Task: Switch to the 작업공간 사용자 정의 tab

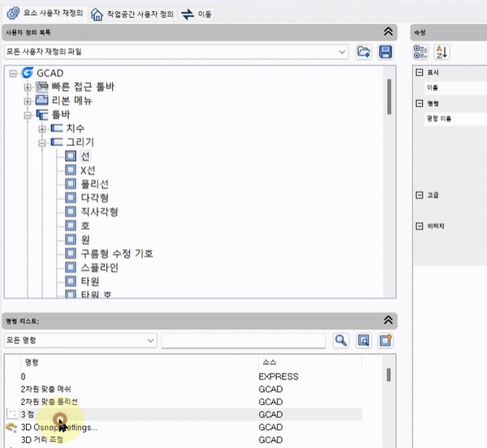Action: [134, 14]
